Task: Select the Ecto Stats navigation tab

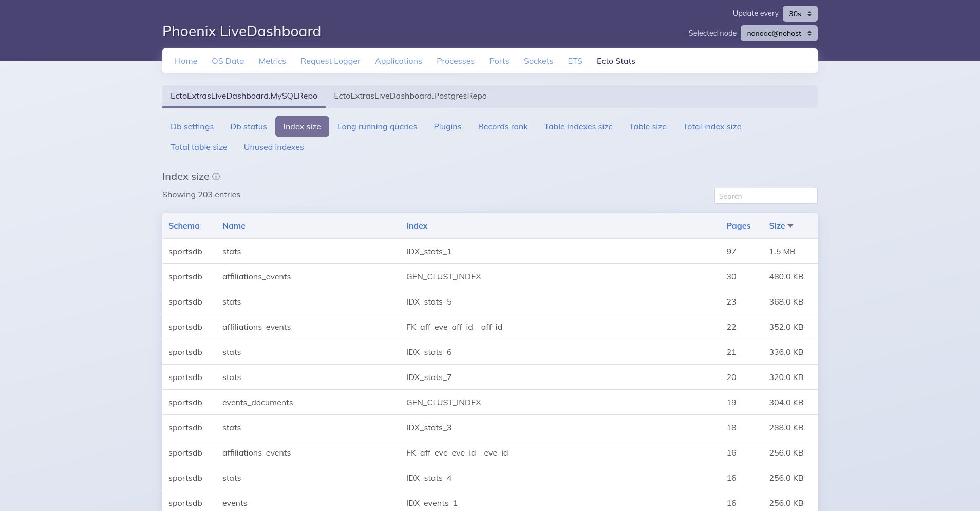Action: 615,61
